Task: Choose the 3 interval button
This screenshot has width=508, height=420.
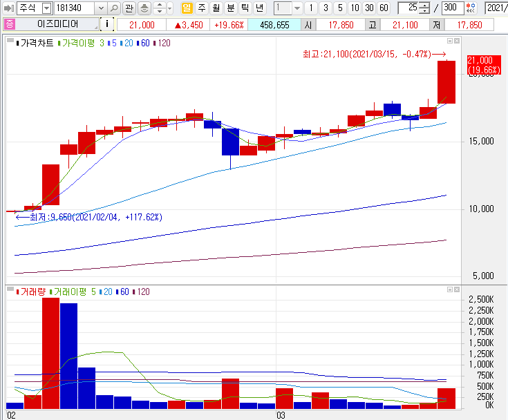Action: point(326,8)
